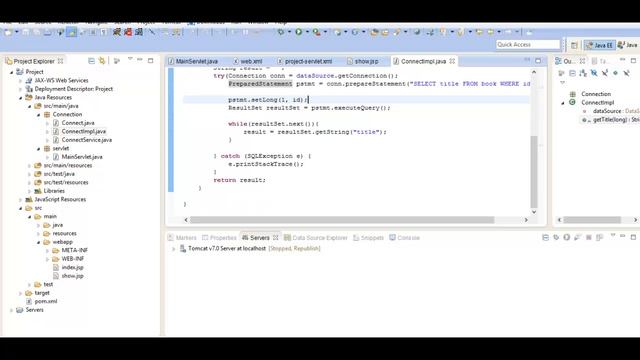Switch to the Markers tab
Viewport: 640px width, 360px height.
pos(182,238)
